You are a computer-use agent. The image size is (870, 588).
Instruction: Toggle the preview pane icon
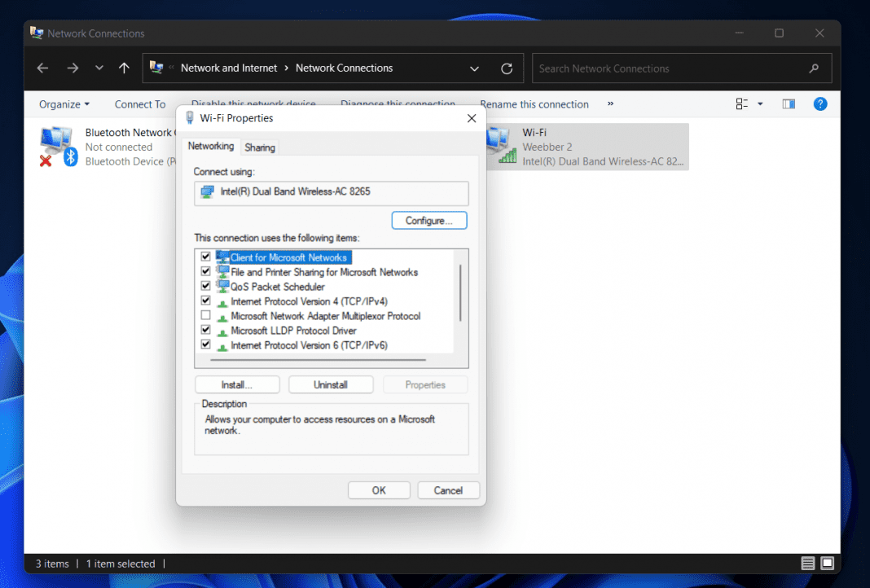tap(788, 103)
